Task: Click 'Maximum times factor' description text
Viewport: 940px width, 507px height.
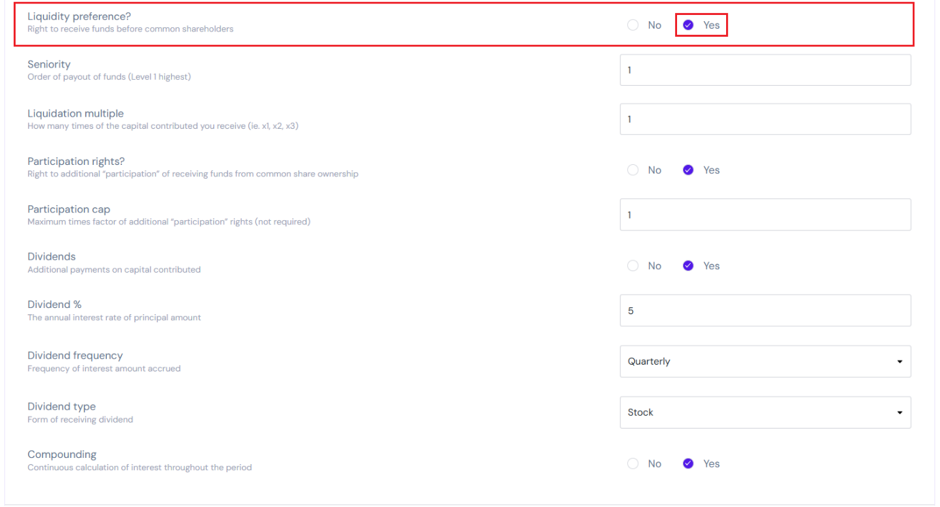Action: click(x=169, y=222)
